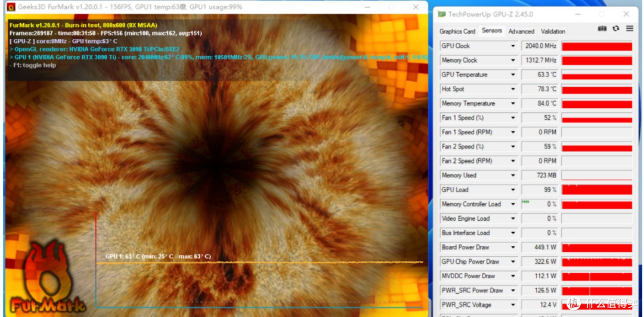Screen dimensions: 644x317
Task: Minimize the FurMark window
Action: [367, 7]
